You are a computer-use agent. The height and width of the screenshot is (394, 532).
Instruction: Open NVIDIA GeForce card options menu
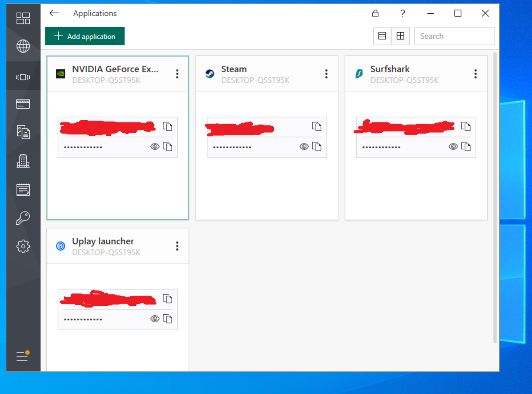point(177,74)
